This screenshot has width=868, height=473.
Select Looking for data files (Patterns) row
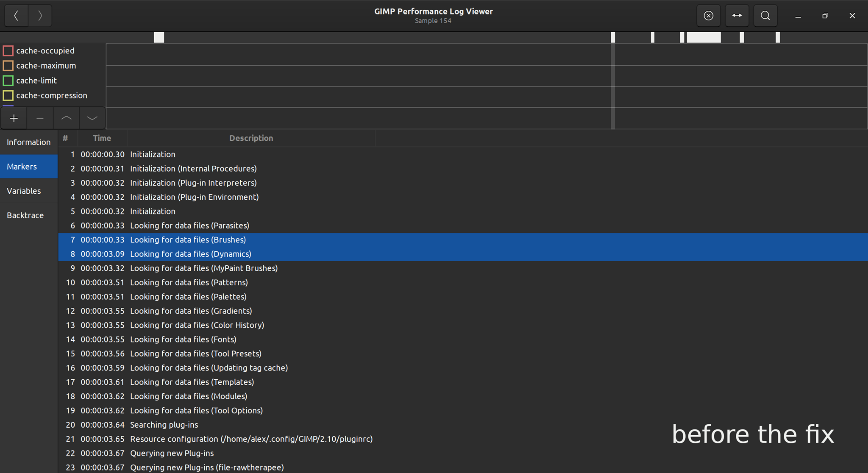click(463, 282)
